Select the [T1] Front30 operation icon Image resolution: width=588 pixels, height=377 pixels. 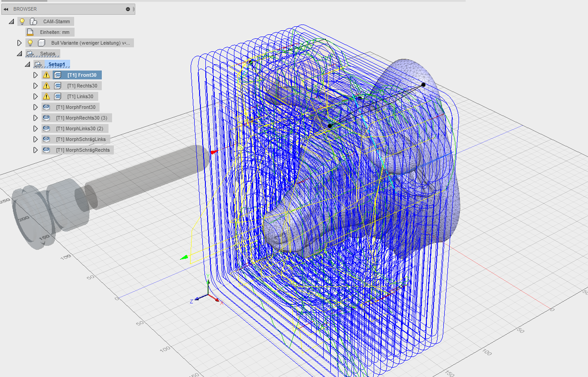(57, 75)
